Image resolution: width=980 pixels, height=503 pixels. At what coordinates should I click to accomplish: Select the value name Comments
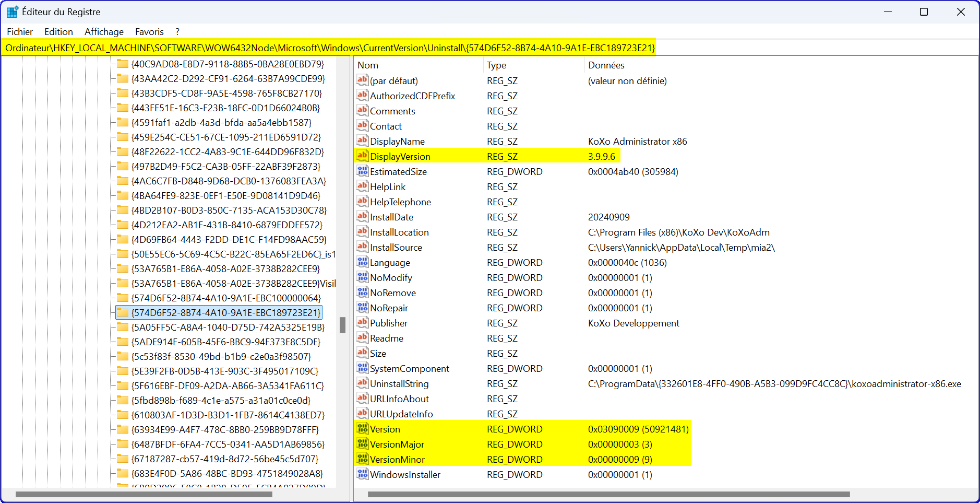(392, 111)
